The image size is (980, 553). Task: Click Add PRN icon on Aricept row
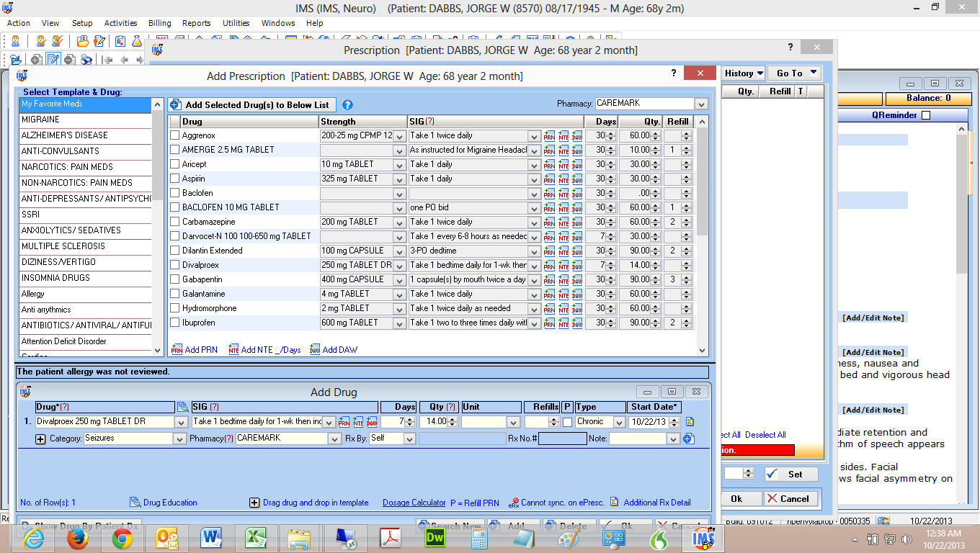pos(548,164)
